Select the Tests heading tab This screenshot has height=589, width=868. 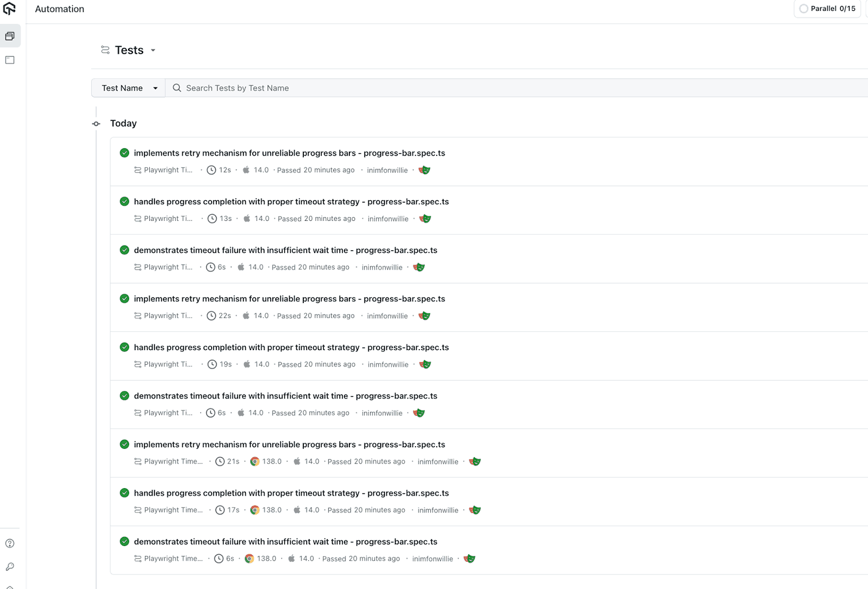pos(129,50)
